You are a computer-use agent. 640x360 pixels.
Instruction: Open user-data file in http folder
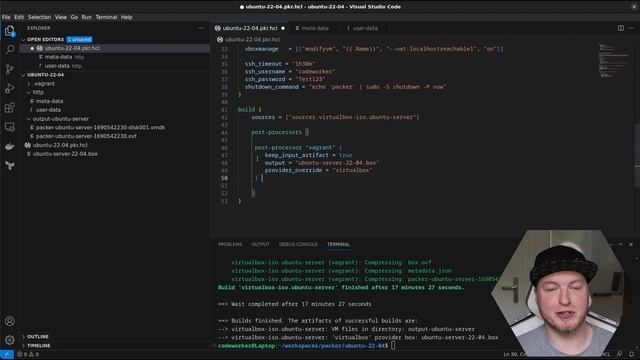(115, 110)
